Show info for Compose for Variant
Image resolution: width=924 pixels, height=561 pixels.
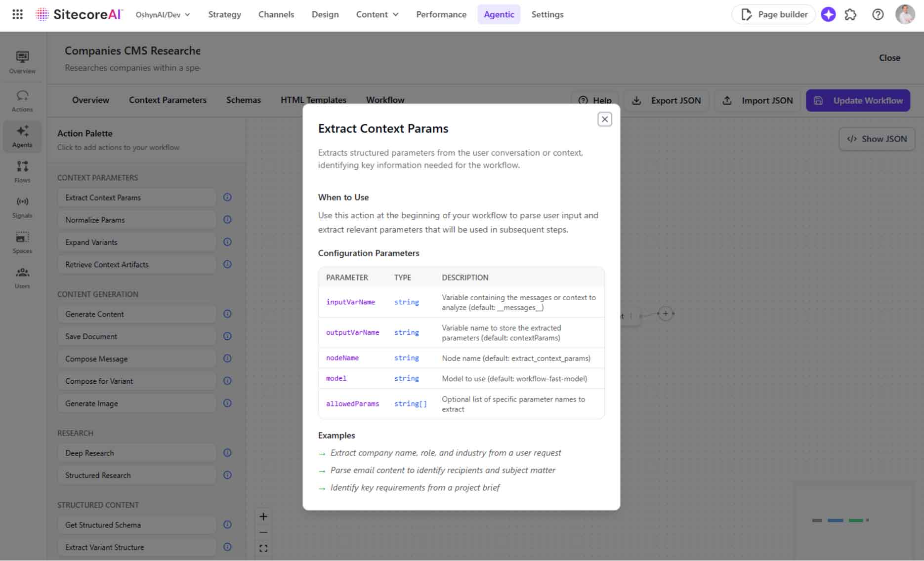click(227, 380)
